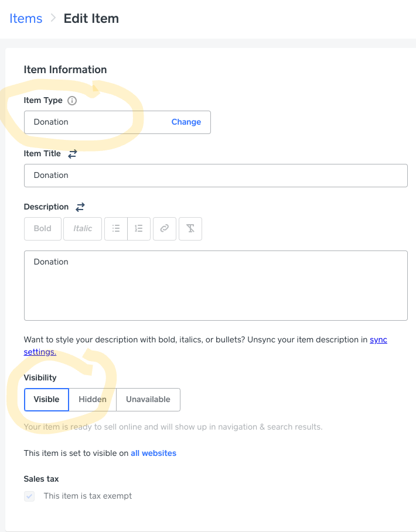Set visibility to Hidden
The width and height of the screenshot is (416, 532).
click(93, 400)
